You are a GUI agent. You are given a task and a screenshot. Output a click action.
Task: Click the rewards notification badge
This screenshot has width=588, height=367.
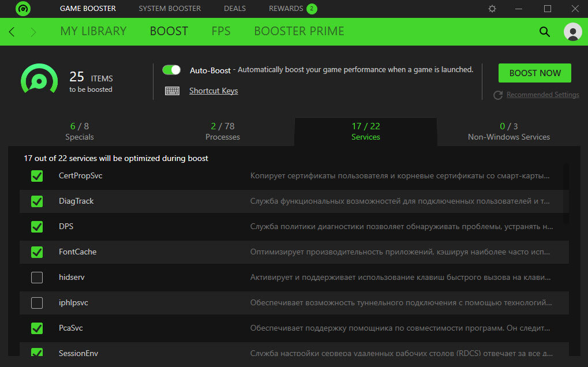[312, 9]
